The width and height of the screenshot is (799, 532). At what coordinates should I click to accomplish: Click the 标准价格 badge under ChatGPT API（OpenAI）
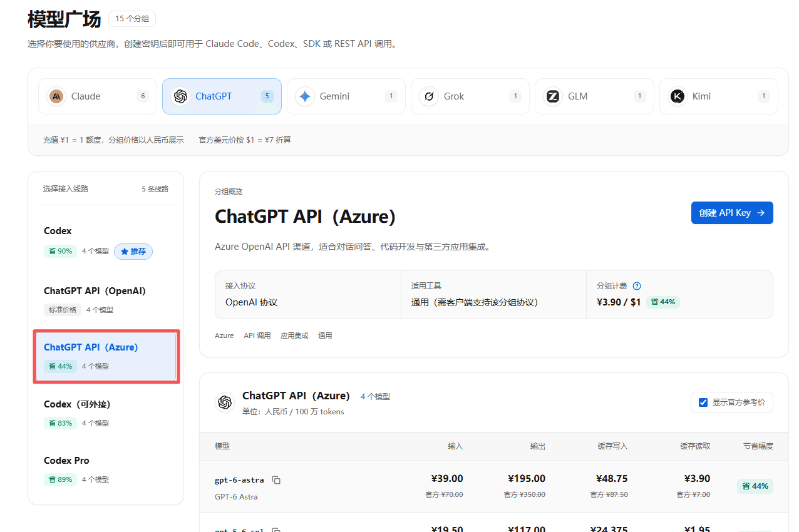(62, 310)
